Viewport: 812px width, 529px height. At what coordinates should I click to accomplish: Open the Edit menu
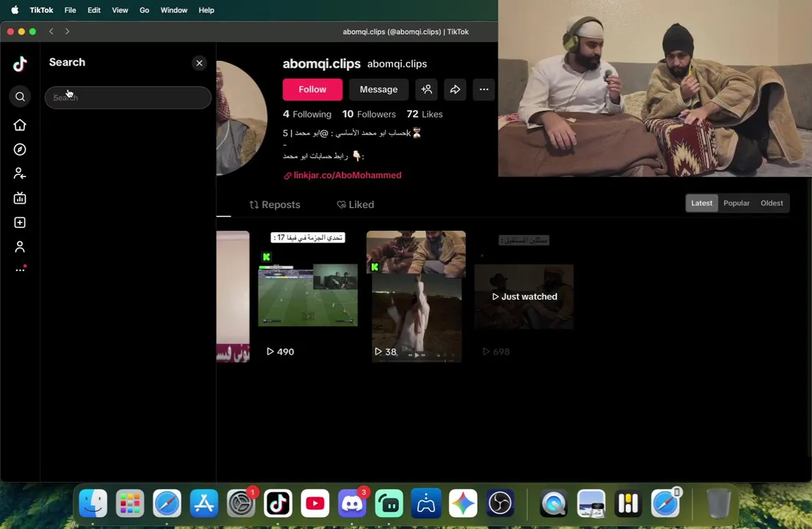tap(94, 10)
